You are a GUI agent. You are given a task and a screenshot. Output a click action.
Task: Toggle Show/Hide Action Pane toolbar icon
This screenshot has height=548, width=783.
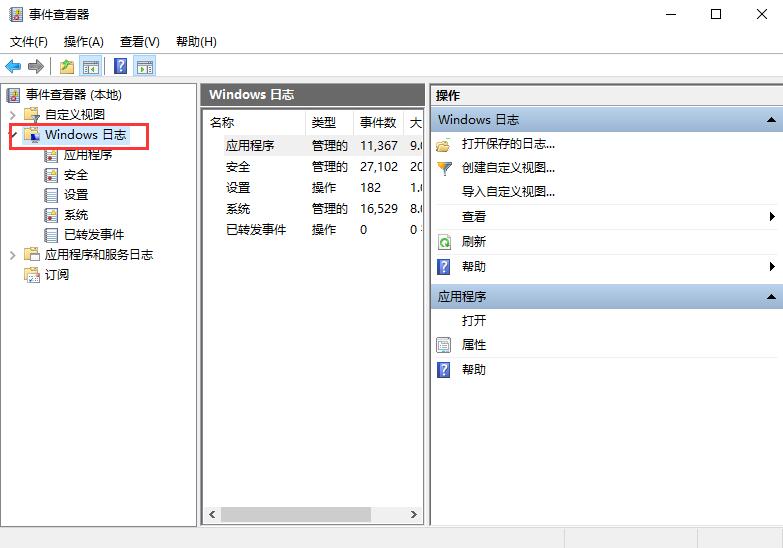[x=145, y=67]
